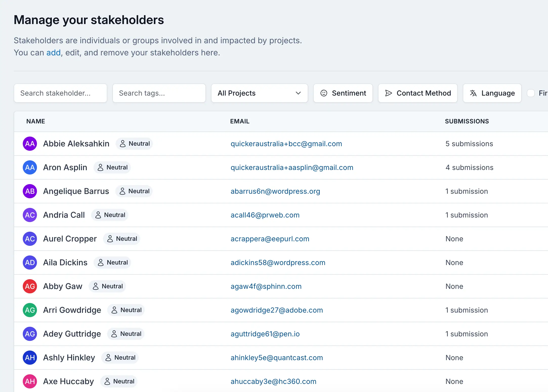Click the smiley Sentiment filter icon
This screenshot has width=548, height=392.
(324, 93)
